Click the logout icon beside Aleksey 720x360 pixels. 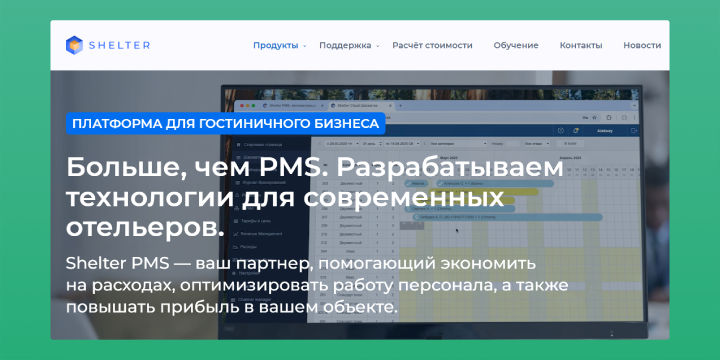coord(634,131)
